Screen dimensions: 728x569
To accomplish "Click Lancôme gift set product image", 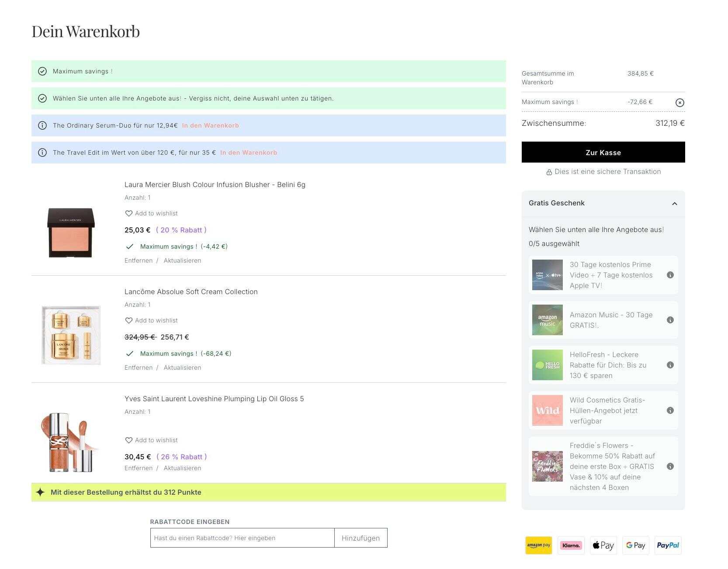I will pos(71,335).
